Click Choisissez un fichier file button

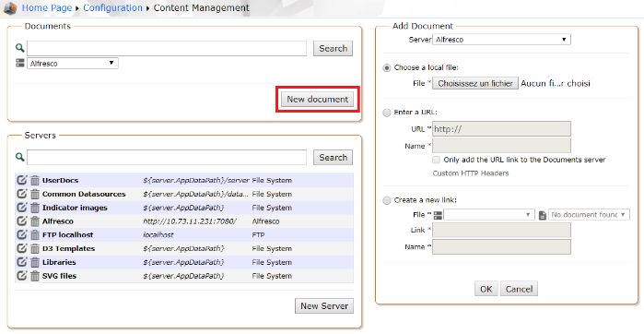tap(475, 83)
